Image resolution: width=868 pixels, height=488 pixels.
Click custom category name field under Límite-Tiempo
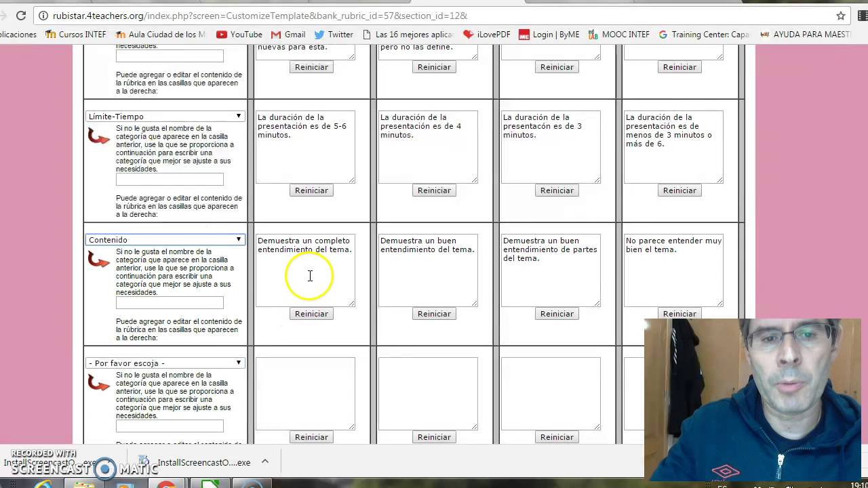click(170, 180)
